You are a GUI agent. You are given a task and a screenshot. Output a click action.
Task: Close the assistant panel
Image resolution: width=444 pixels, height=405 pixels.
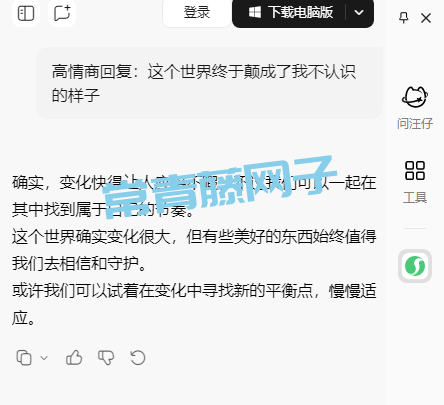pyautogui.click(x=426, y=18)
